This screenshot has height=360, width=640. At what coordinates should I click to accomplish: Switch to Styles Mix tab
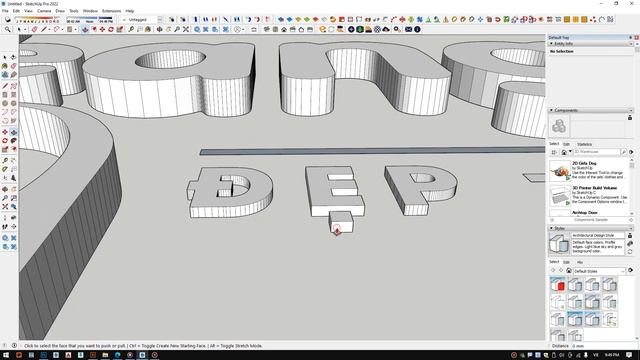coord(580,262)
